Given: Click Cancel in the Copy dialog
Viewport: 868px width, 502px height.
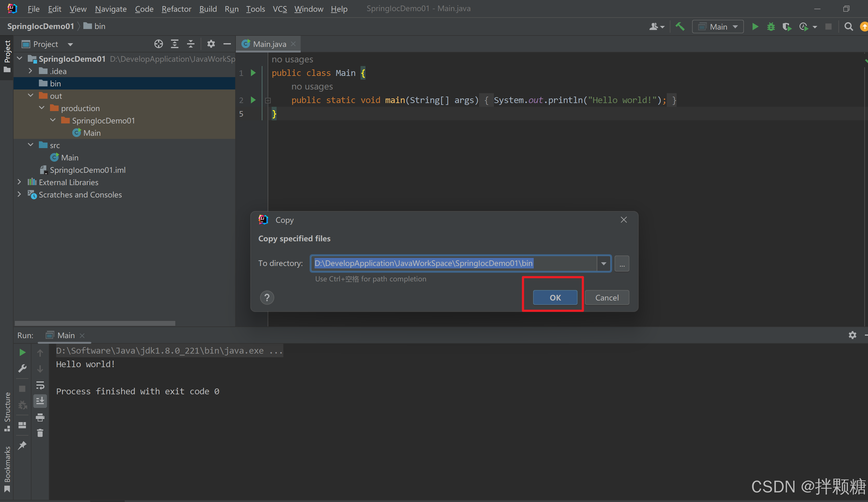Looking at the screenshot, I should 607,297.
